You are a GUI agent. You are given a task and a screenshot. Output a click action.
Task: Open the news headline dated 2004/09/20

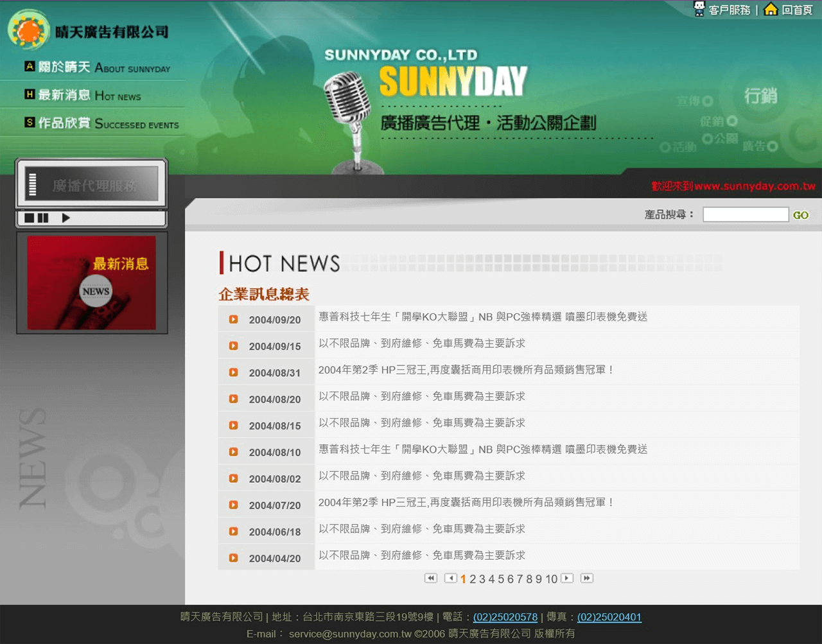[483, 317]
